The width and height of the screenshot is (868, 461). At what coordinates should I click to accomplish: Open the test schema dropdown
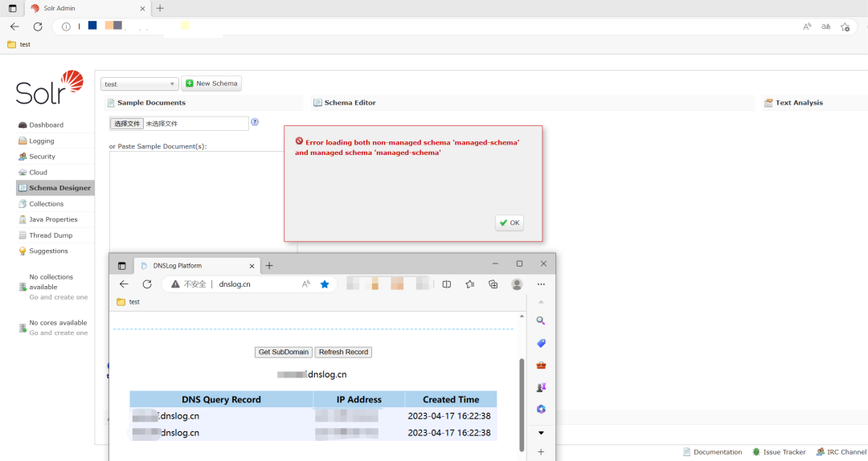pos(140,84)
